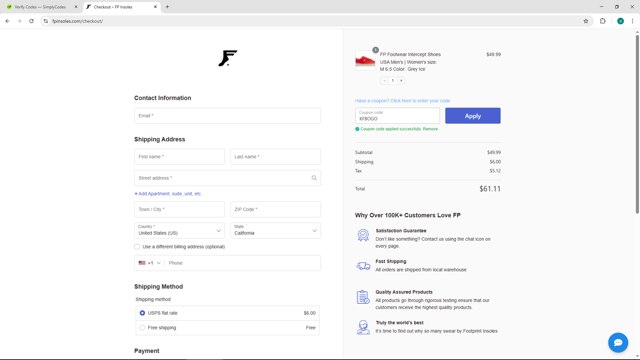Click the Truly the world's best icon

(x=363, y=327)
